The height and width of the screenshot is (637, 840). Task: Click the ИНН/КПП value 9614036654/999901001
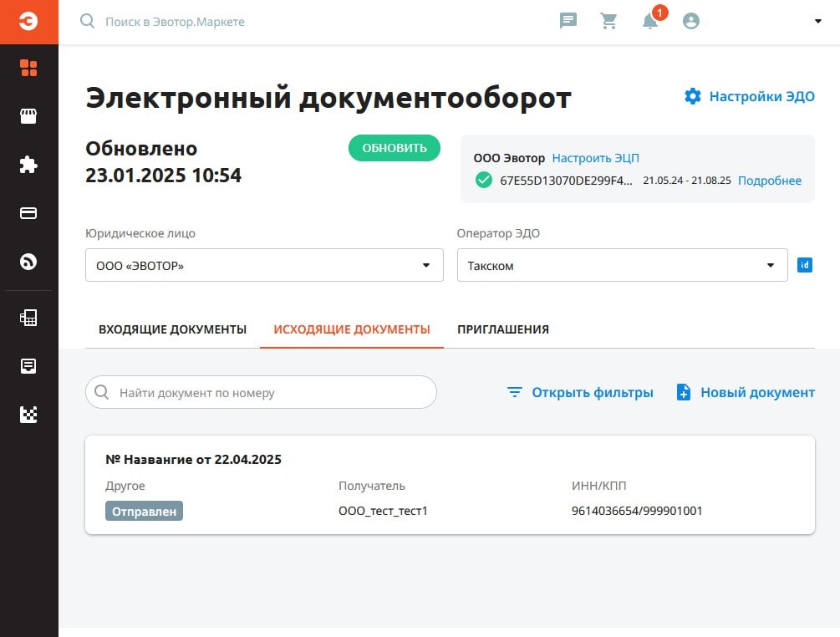[x=637, y=511]
